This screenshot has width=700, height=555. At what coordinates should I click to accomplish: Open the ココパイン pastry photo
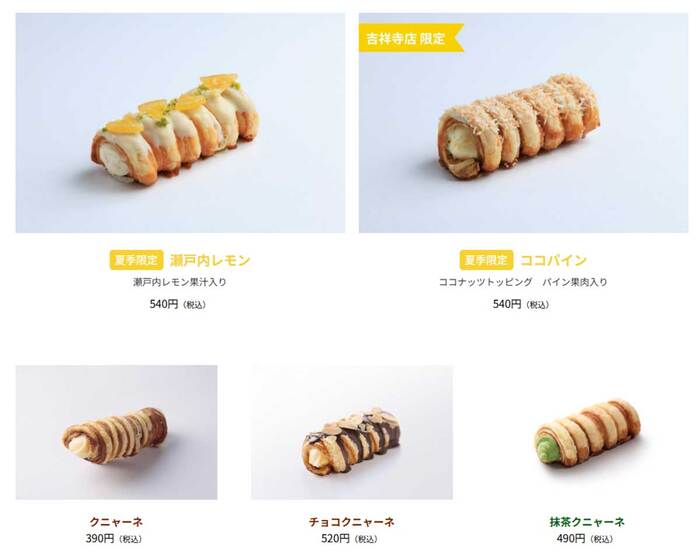tap(523, 123)
